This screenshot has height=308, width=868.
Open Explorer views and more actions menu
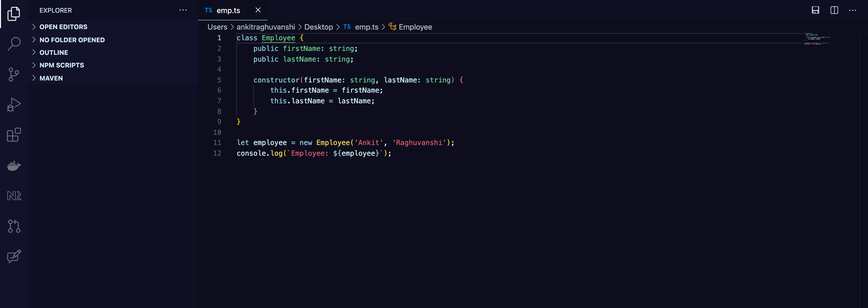click(x=183, y=10)
